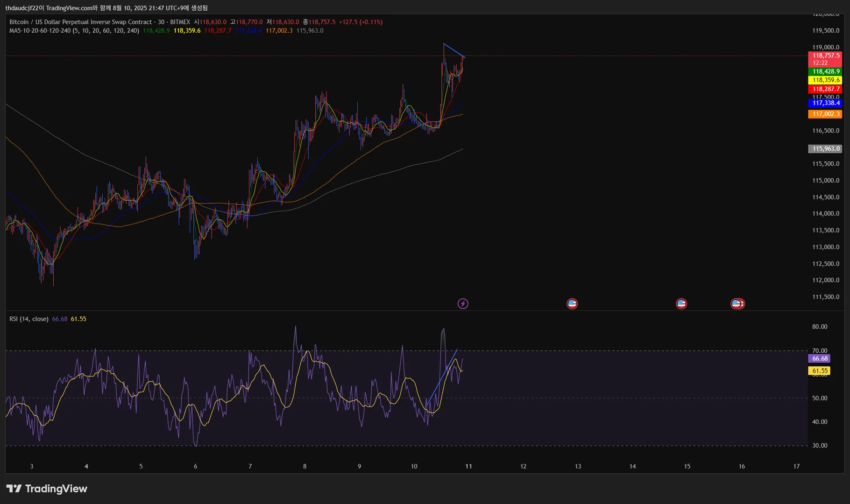Click the 113,500.0 price scale tick
The image size is (850, 504).
pyautogui.click(x=826, y=231)
